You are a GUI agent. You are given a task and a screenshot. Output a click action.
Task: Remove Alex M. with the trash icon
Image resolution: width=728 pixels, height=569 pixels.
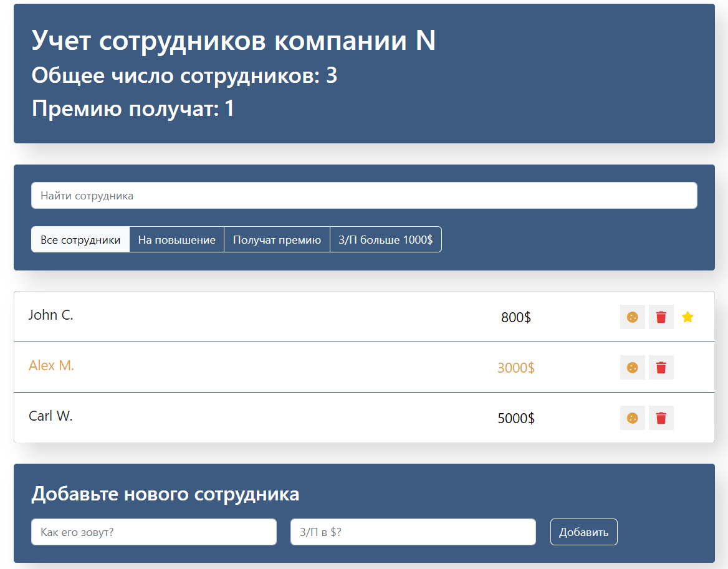point(661,368)
